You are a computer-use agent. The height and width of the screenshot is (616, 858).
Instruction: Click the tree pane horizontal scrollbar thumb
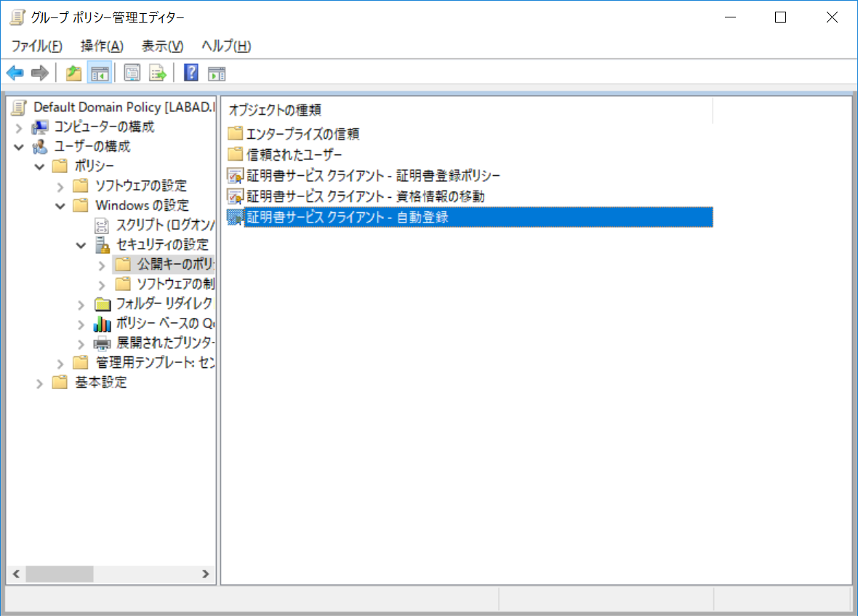[x=60, y=574]
